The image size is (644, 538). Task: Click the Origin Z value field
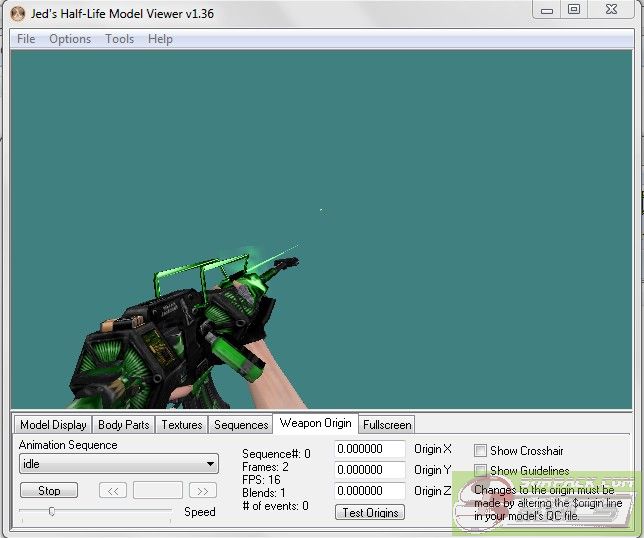(370, 491)
